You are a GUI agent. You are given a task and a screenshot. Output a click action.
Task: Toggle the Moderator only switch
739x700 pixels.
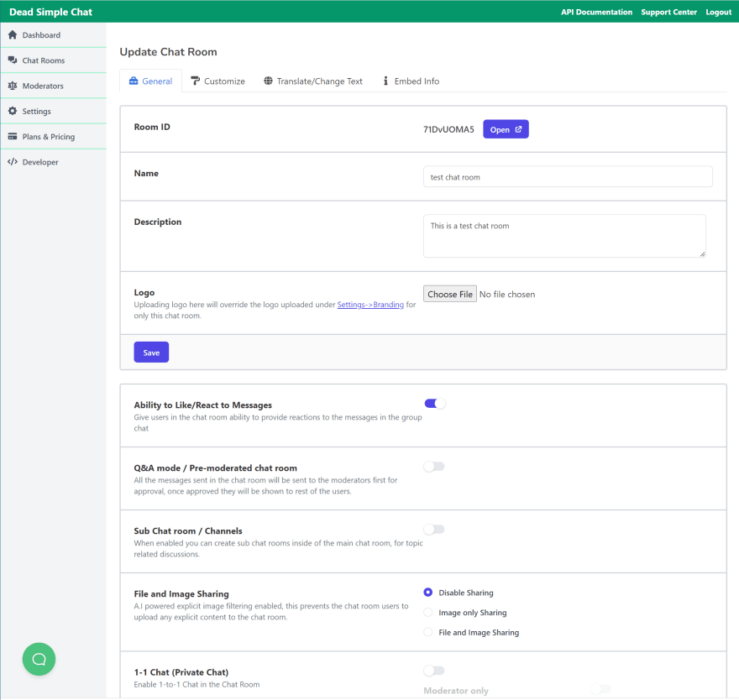click(600, 690)
